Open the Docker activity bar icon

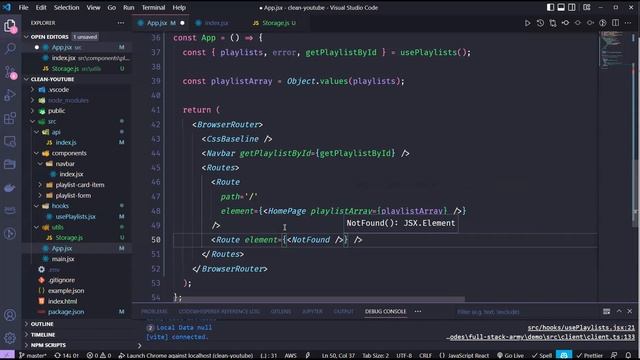10,188
